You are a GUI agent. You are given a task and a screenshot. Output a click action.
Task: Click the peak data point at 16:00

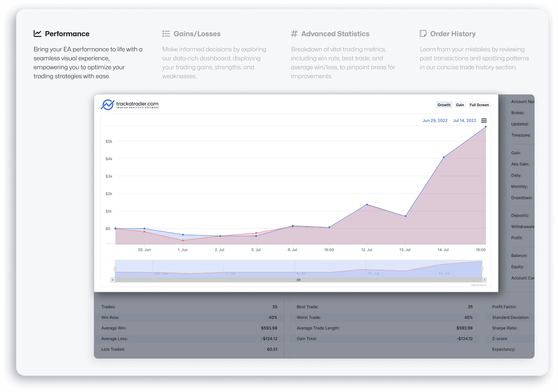[x=485, y=127]
